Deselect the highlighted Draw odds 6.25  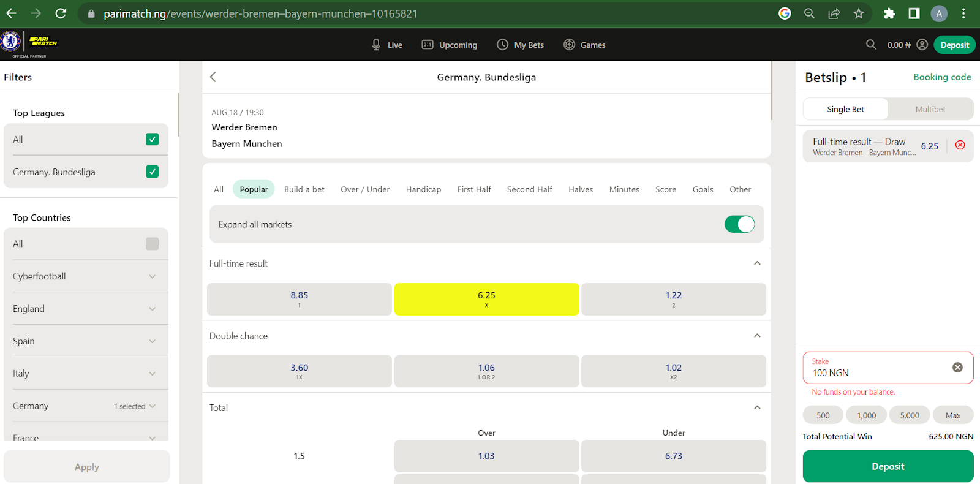(x=486, y=299)
